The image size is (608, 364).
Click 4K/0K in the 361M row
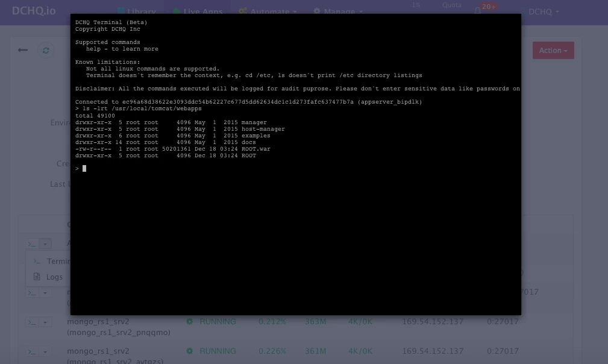[x=360, y=351]
